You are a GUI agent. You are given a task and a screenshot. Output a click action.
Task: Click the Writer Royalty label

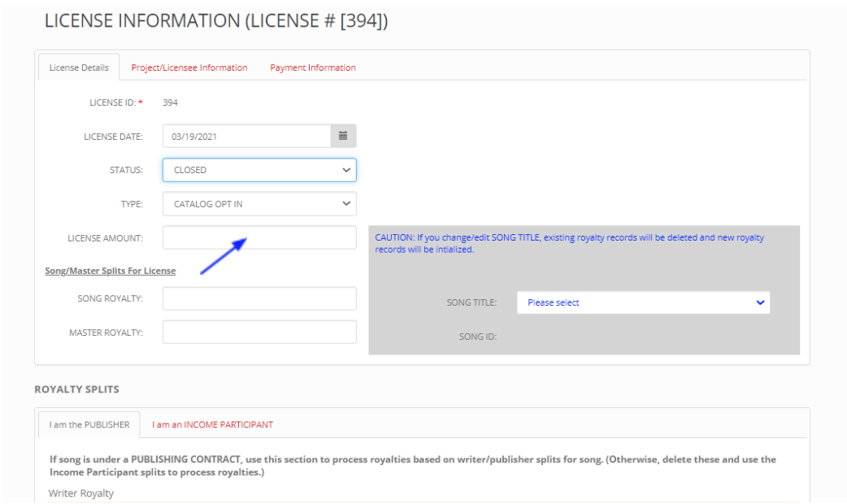coord(81,493)
